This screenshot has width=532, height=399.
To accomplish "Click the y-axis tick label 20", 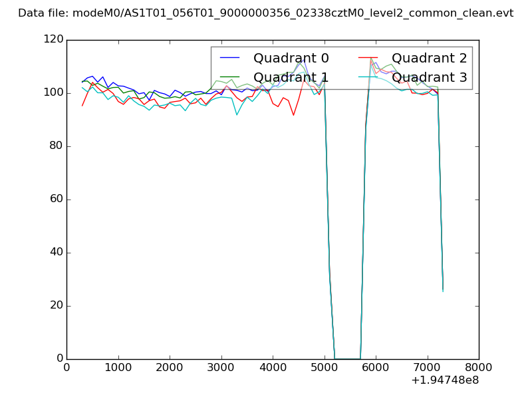I will 57,306.
